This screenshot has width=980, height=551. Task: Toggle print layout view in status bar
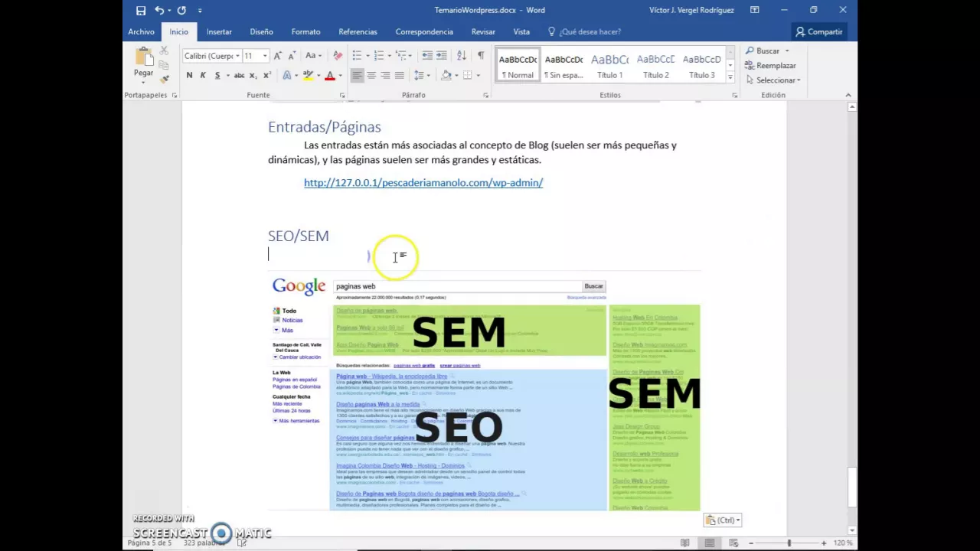click(x=710, y=543)
